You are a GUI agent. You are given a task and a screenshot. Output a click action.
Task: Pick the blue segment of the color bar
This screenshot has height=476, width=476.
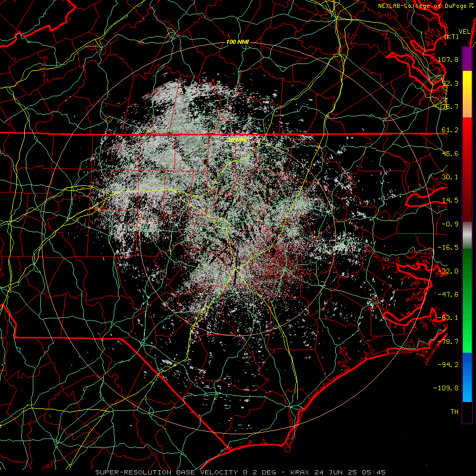[467, 377]
